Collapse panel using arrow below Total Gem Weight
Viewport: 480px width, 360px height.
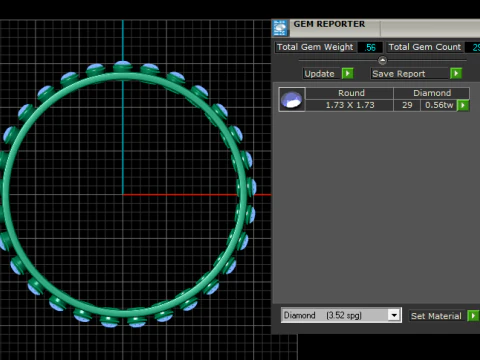pyautogui.click(x=382, y=60)
